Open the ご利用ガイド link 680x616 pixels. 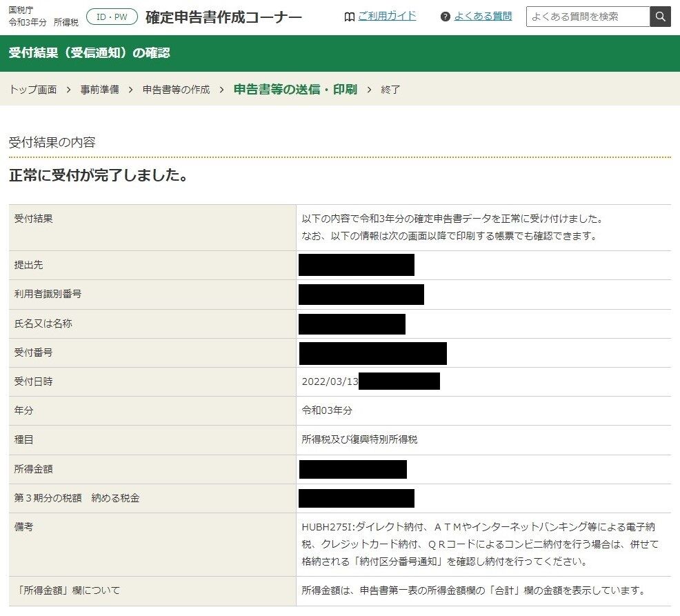387,17
